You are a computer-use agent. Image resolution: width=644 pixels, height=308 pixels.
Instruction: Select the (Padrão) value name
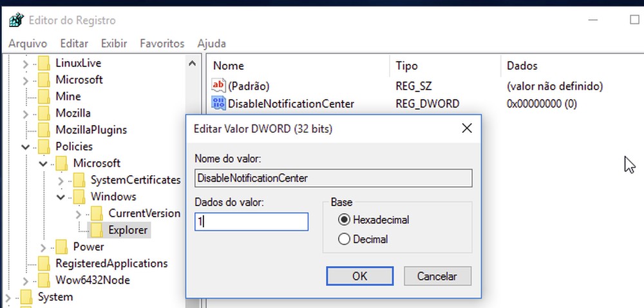pos(249,86)
